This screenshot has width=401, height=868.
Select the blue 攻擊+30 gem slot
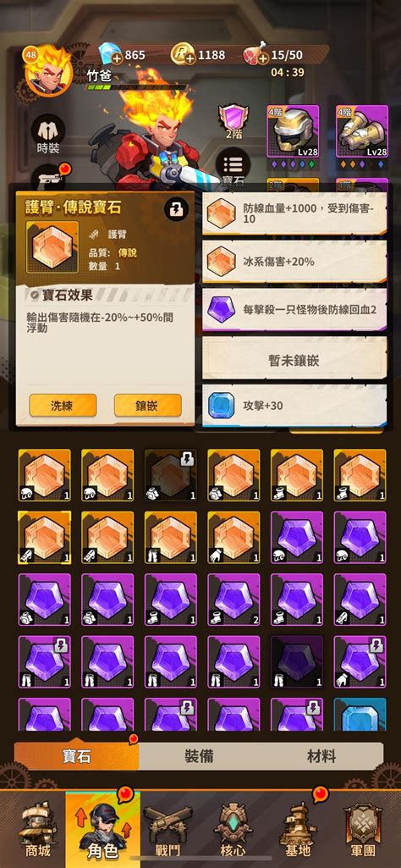[x=294, y=406]
